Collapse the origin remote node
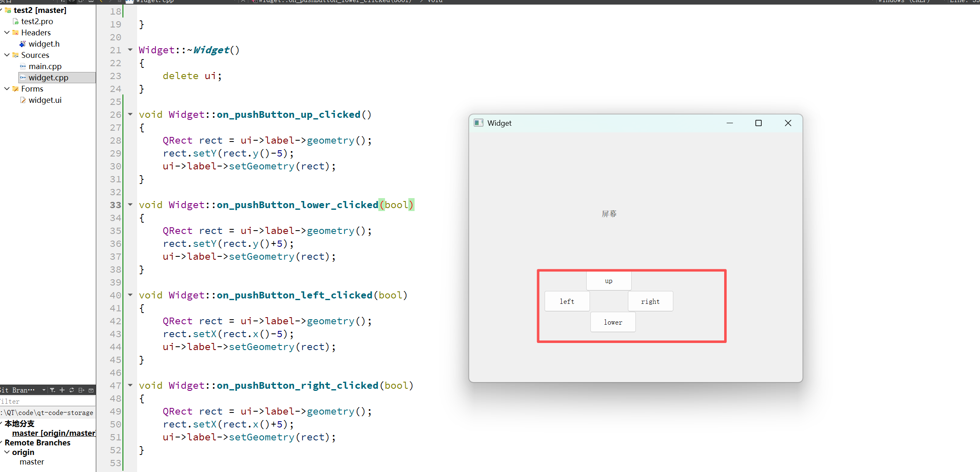The height and width of the screenshot is (472, 980). pos(7,452)
